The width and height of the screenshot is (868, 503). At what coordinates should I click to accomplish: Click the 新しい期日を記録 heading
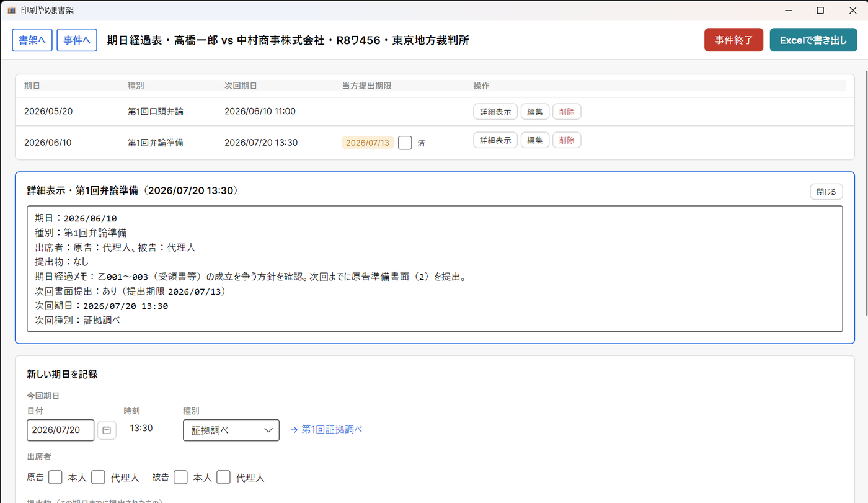tap(62, 374)
